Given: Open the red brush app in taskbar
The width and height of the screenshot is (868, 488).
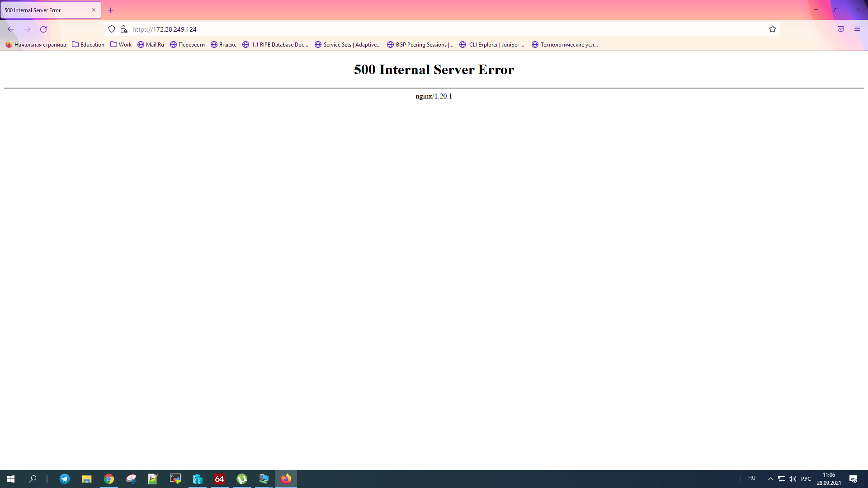Looking at the screenshot, I should point(131,479).
